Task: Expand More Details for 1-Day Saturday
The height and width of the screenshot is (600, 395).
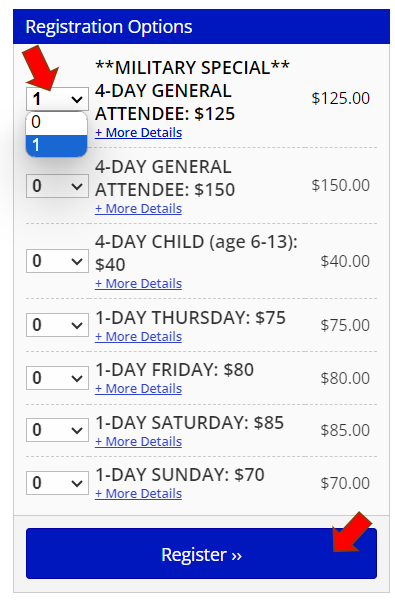Action: 139,442
